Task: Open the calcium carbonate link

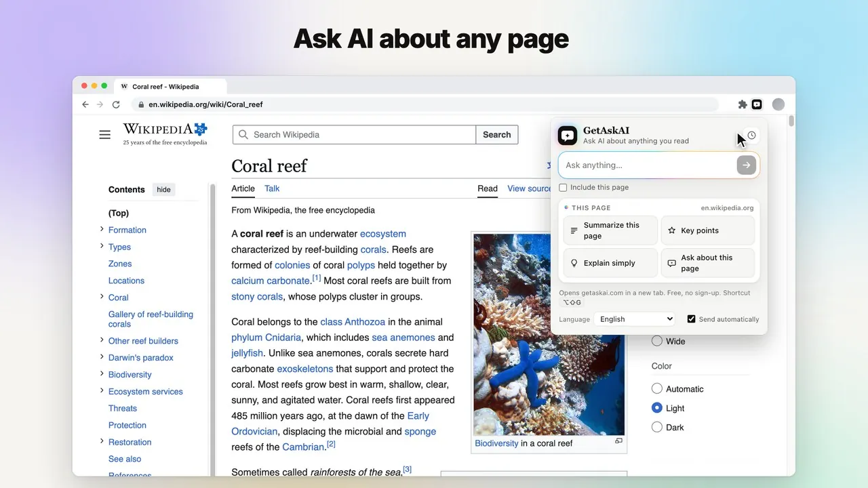Action: [x=271, y=281]
